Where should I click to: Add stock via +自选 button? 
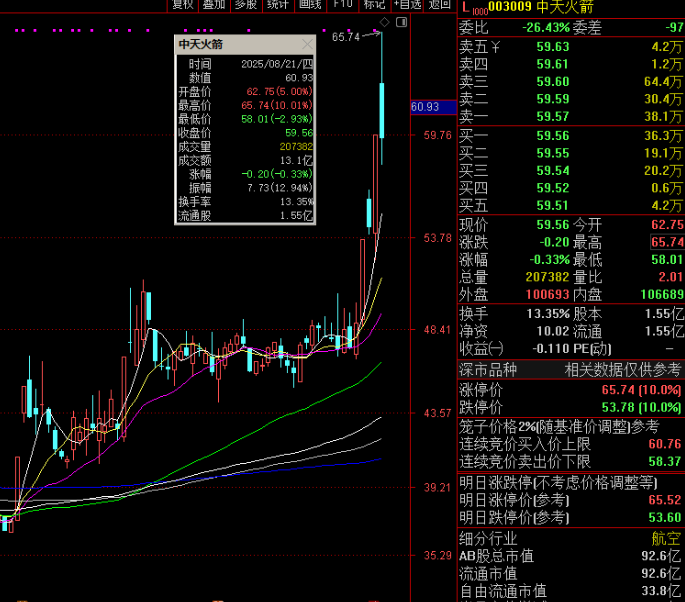[407, 5]
